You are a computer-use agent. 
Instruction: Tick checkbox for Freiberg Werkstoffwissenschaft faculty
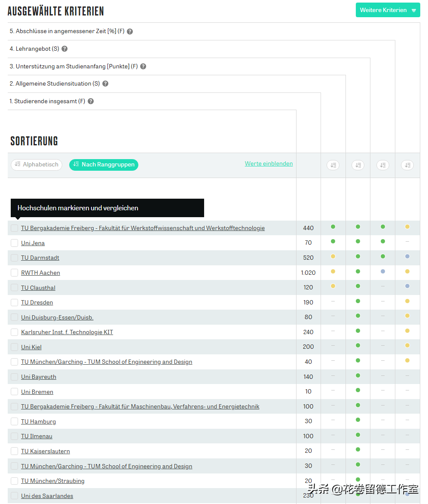coord(15,228)
